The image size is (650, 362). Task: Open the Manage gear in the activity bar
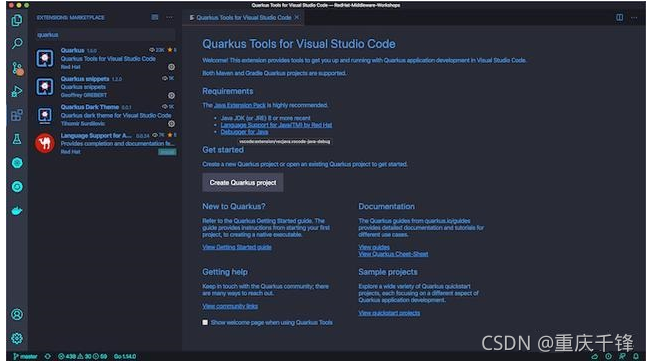click(17, 338)
